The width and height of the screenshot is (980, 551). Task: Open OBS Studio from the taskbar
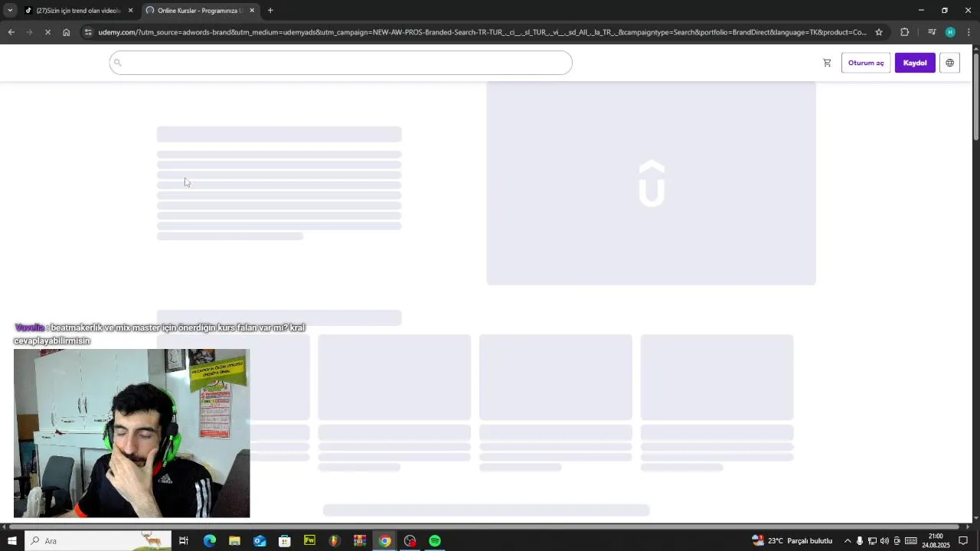(410, 541)
